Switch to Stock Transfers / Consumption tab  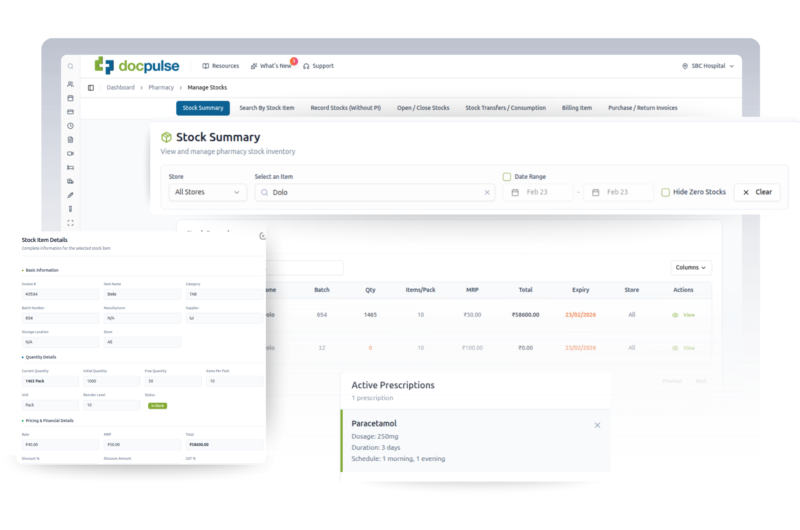tap(506, 108)
